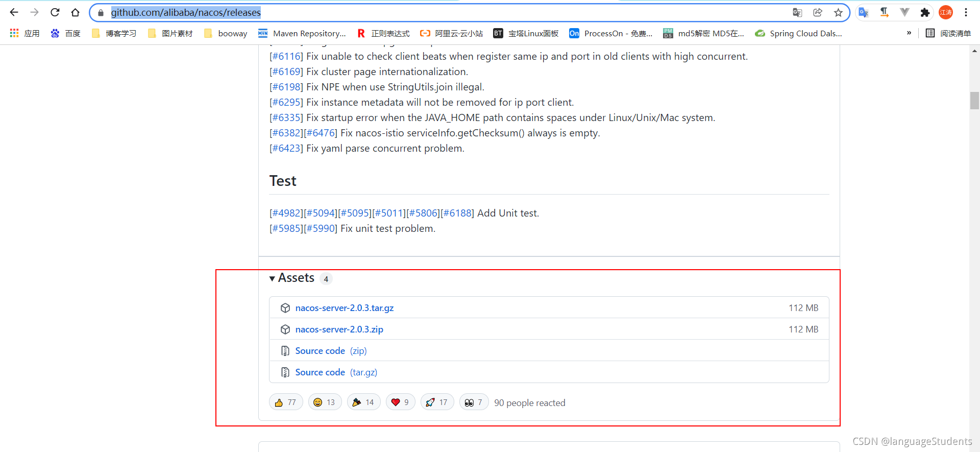
Task: Open issue #6295 link
Action: (x=286, y=102)
